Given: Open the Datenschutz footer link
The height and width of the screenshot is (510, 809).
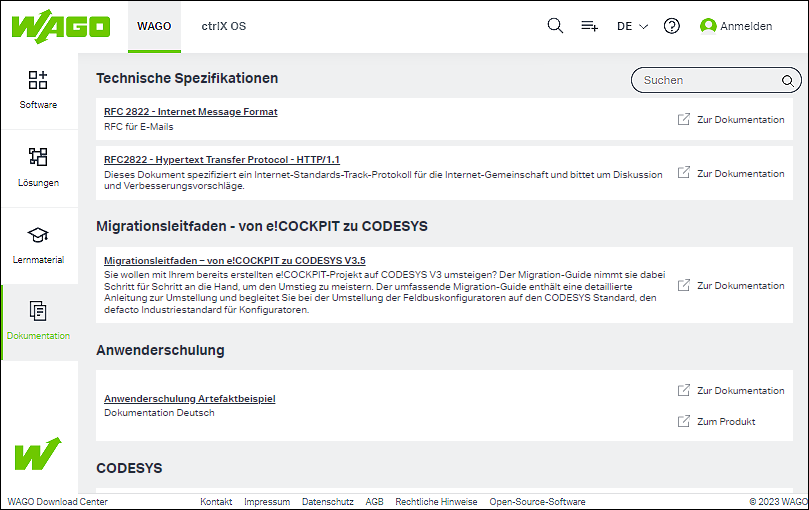Looking at the screenshot, I should point(328,502).
